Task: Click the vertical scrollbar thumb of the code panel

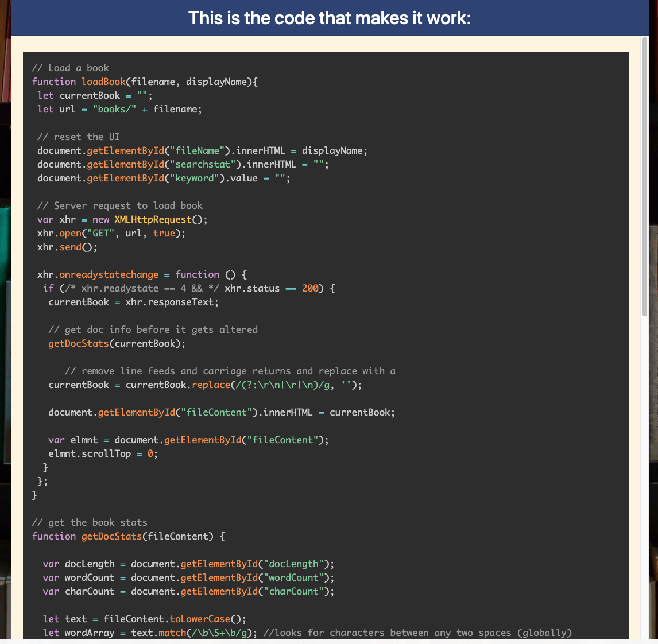Action: click(645, 177)
